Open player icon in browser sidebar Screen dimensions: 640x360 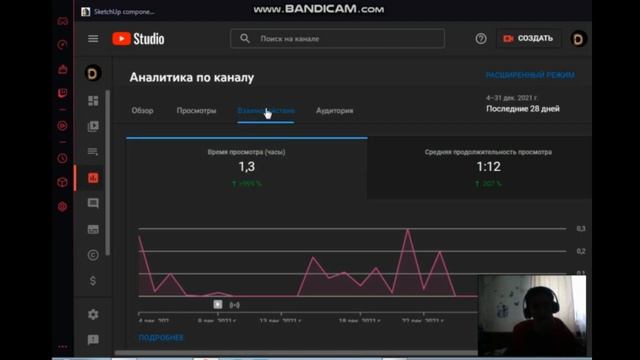(62, 126)
